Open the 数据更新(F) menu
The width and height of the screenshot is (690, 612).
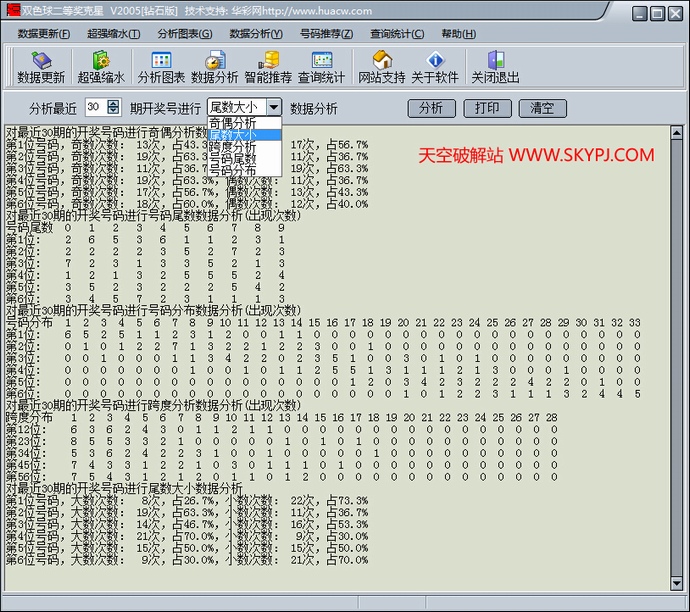[44, 33]
